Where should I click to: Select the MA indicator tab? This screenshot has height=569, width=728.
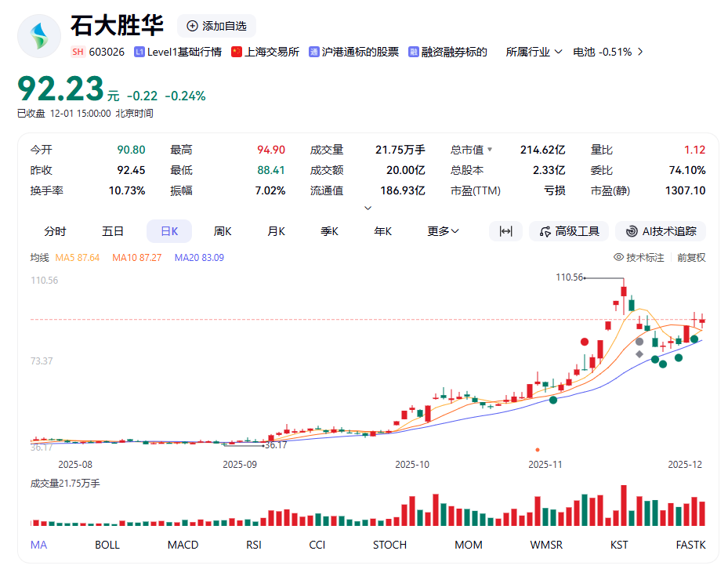[x=38, y=545]
